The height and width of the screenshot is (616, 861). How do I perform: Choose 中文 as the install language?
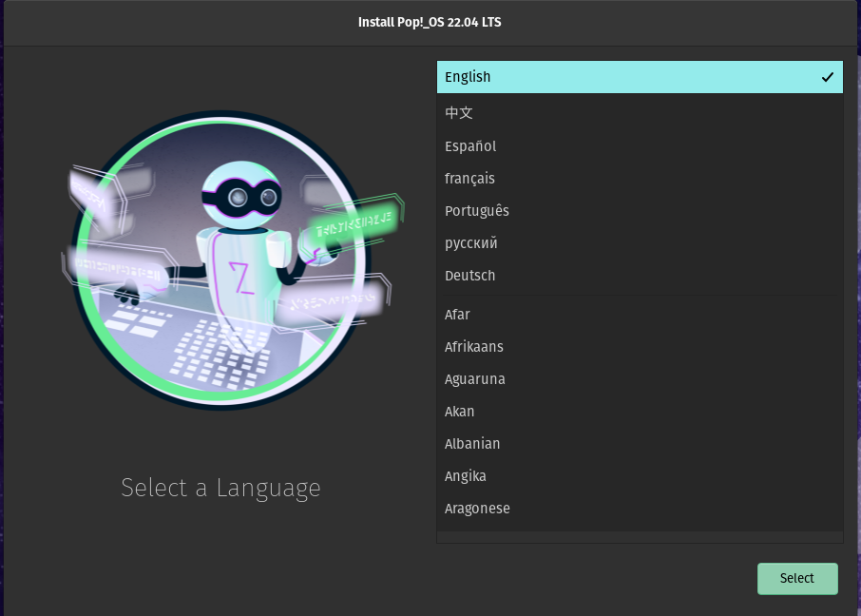(640, 113)
